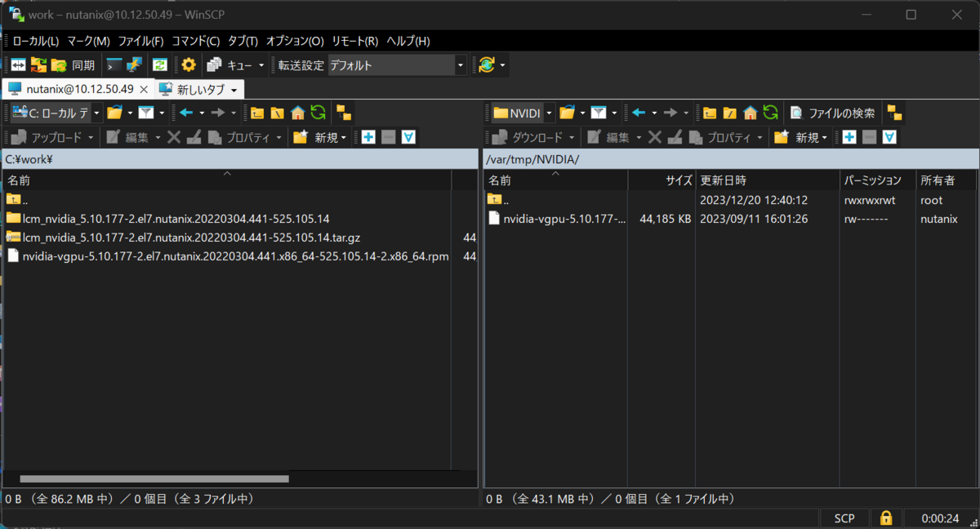The width and height of the screenshot is (980, 529).
Task: Click the ダウンロード button
Action: click(528, 137)
